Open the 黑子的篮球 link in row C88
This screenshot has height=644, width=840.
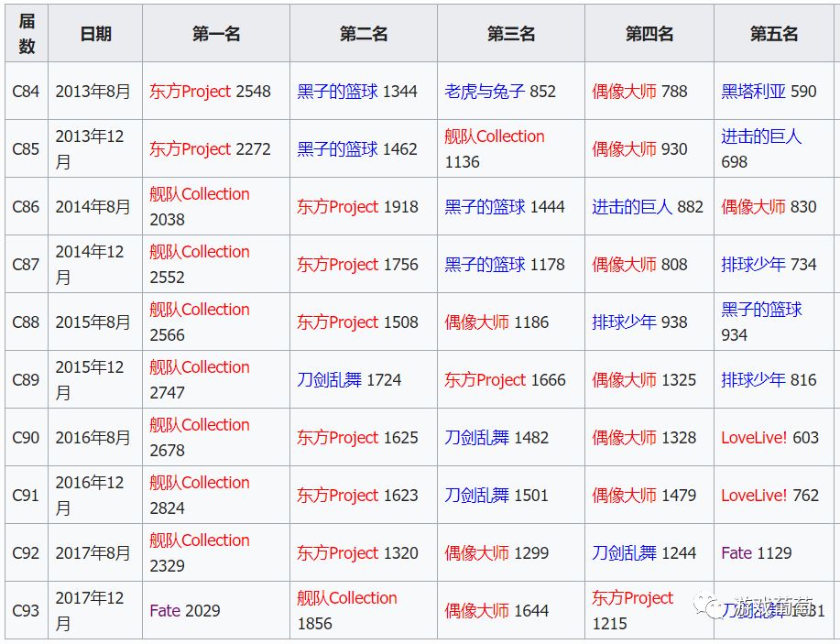coord(761,310)
